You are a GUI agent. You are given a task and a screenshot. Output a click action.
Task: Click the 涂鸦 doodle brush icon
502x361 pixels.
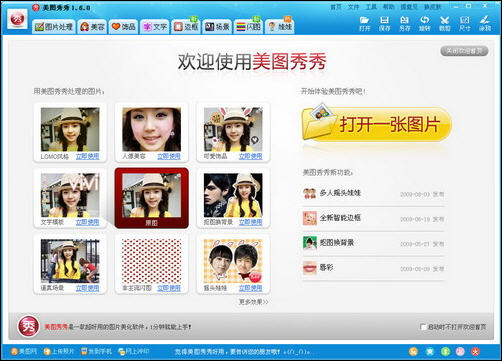[x=485, y=24]
